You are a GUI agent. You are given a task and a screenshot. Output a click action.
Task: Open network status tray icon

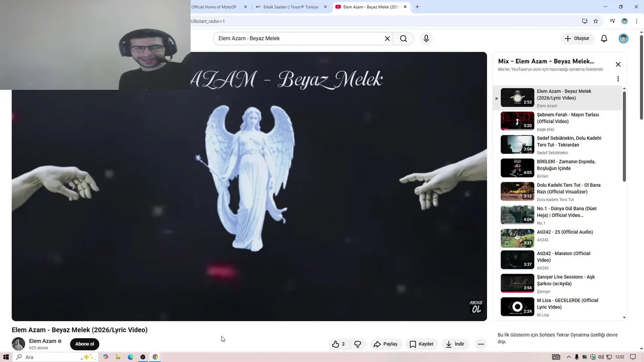coord(609,357)
